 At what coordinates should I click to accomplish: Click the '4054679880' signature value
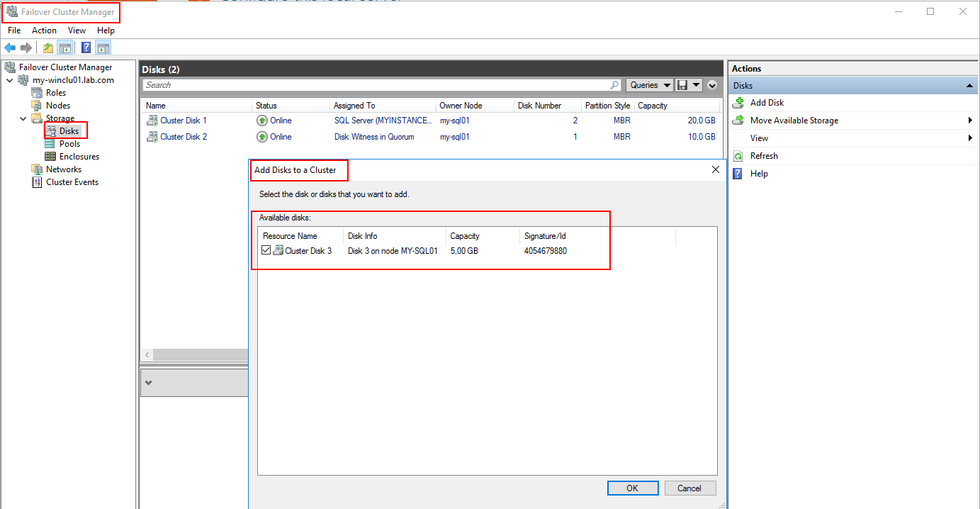(546, 250)
